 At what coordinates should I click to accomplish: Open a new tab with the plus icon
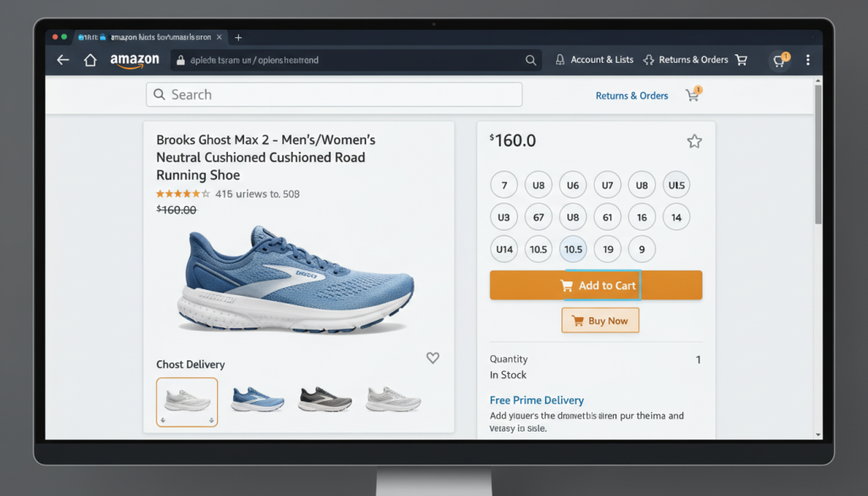(238, 37)
